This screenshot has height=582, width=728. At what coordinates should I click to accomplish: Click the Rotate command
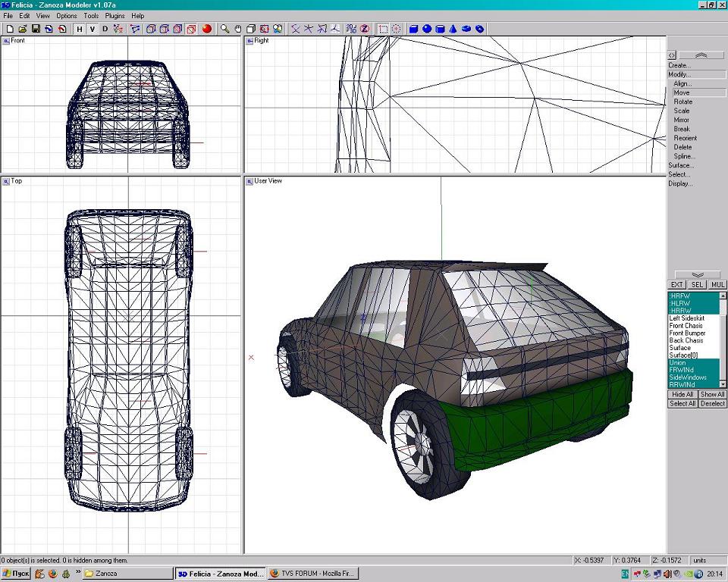coord(683,102)
